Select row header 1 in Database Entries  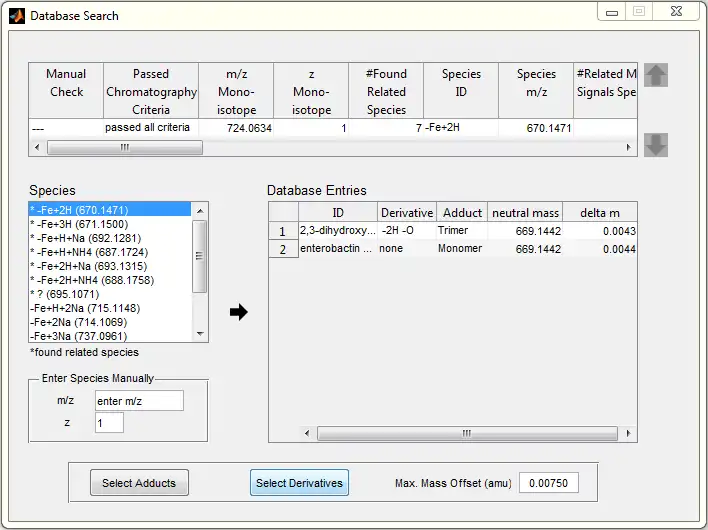(283, 231)
